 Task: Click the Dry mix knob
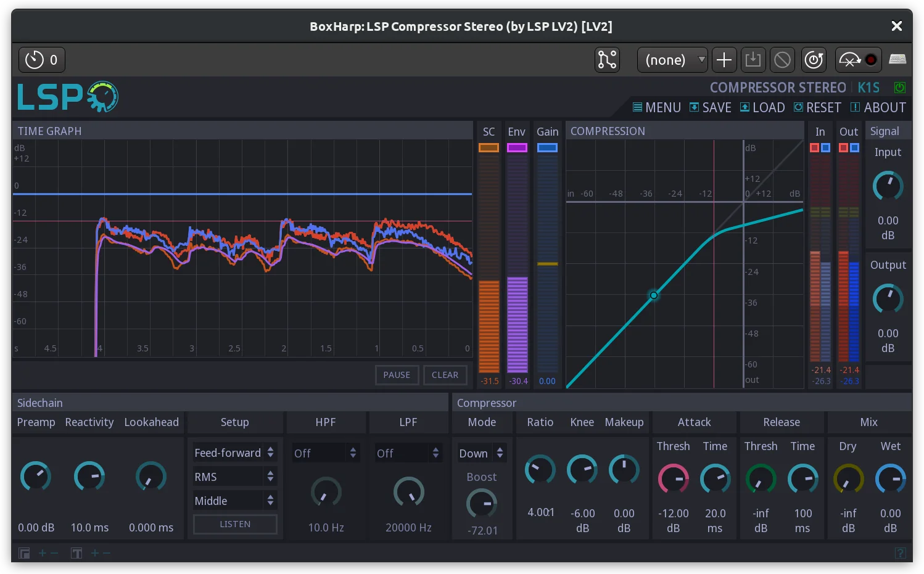click(848, 479)
